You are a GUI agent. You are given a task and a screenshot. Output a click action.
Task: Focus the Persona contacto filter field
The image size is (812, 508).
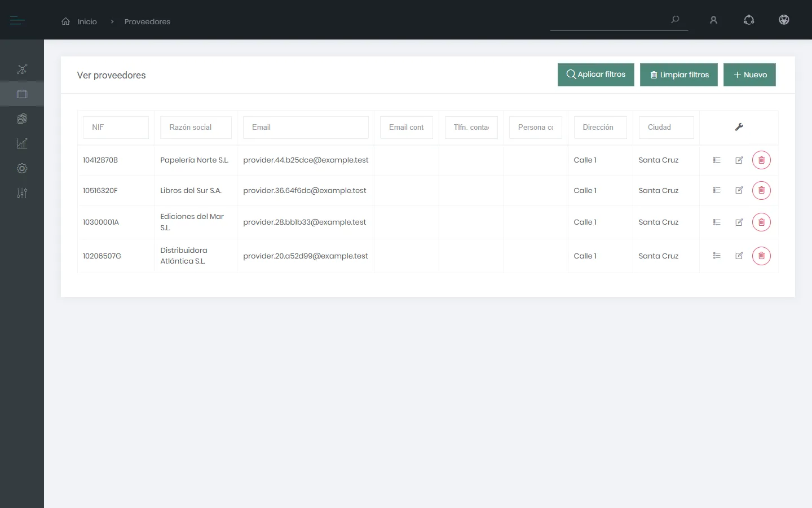[536, 128]
